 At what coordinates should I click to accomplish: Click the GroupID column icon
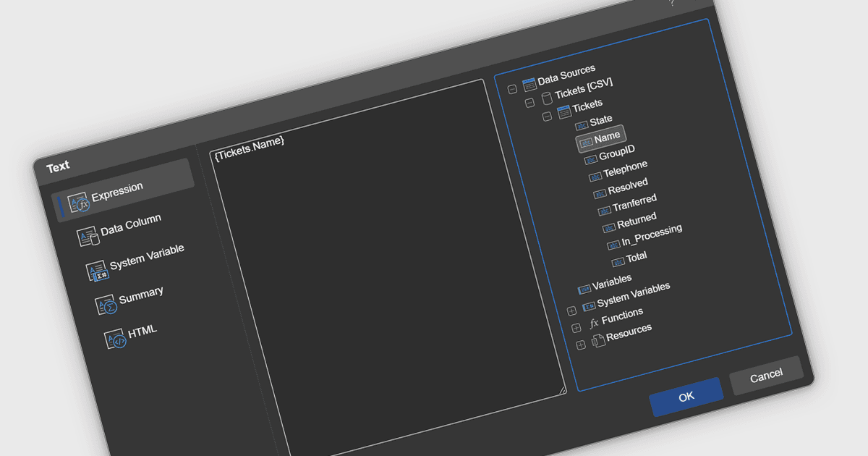pyautogui.click(x=591, y=159)
